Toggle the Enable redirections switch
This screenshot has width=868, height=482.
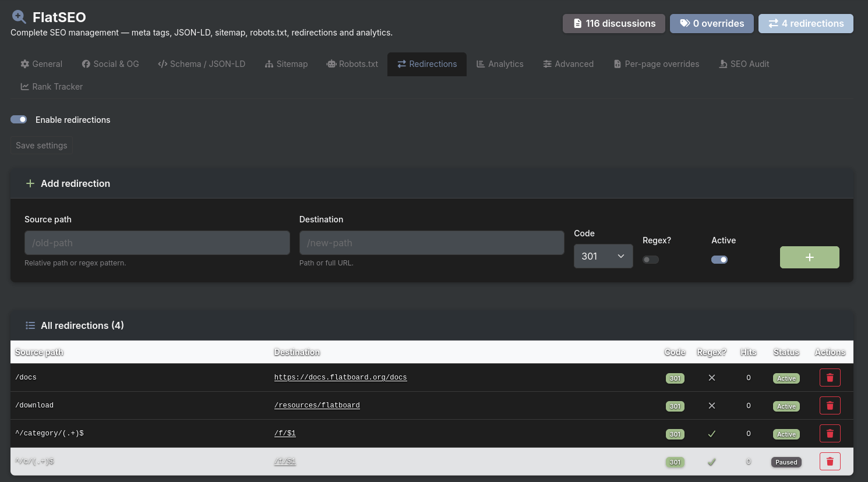(x=19, y=119)
